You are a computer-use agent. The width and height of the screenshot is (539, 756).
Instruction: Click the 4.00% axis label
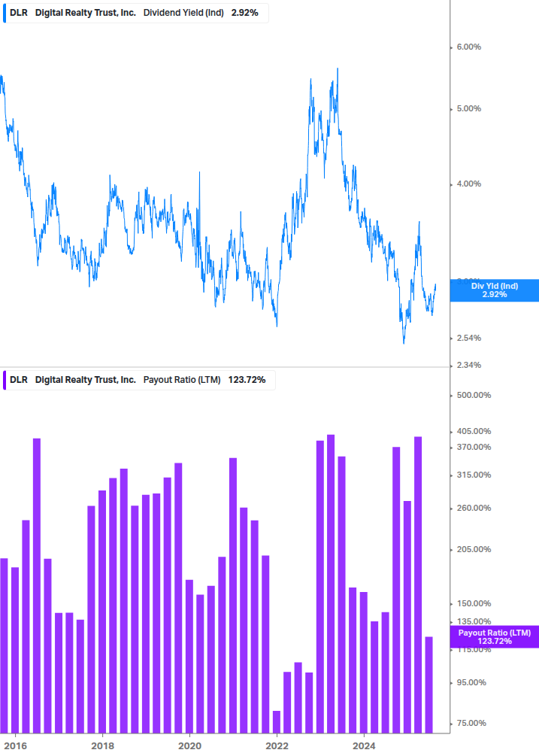point(468,184)
